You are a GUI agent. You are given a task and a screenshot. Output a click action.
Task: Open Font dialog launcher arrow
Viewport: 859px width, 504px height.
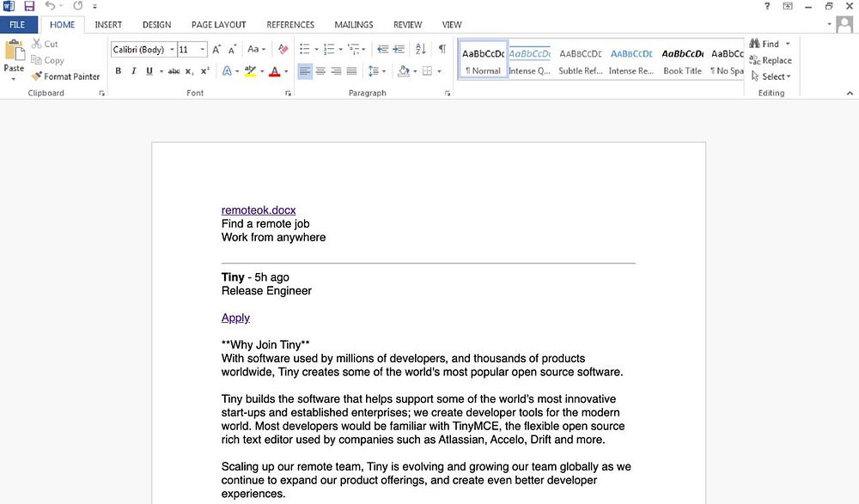tap(288, 94)
